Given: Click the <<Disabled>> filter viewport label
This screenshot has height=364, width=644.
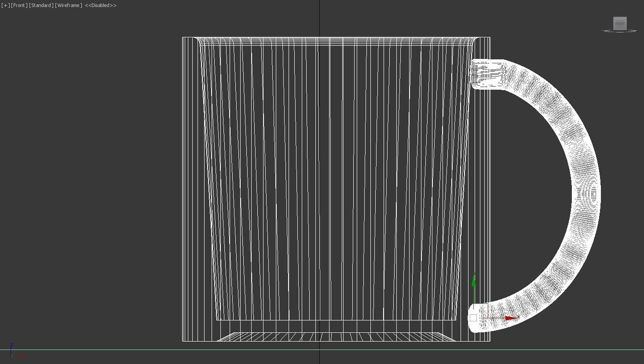Looking at the screenshot, I should coord(101,5).
